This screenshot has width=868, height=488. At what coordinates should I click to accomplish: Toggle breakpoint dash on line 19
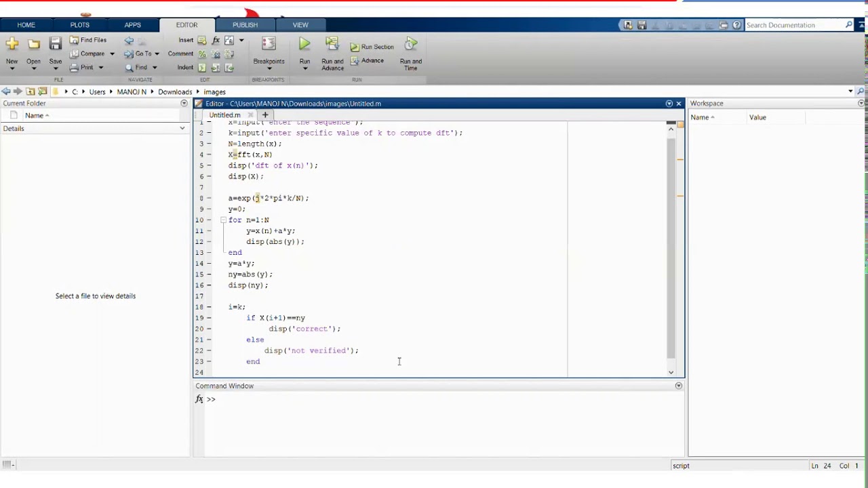209,318
